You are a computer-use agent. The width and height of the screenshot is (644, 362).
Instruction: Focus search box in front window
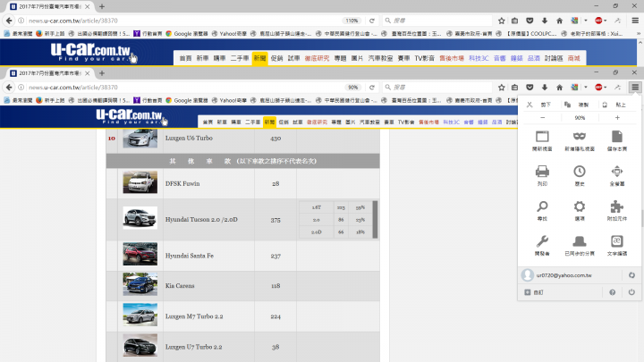pyautogui.click(x=437, y=87)
